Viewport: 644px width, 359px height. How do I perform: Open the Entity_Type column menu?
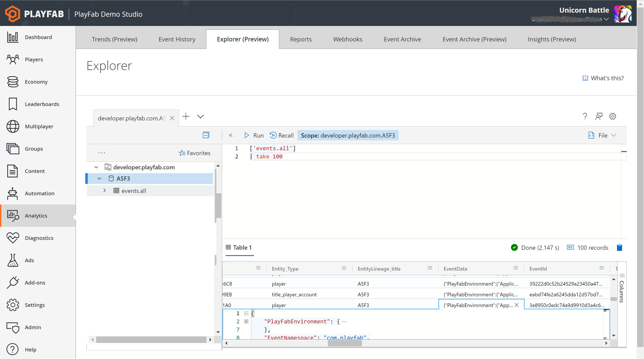[x=344, y=268]
